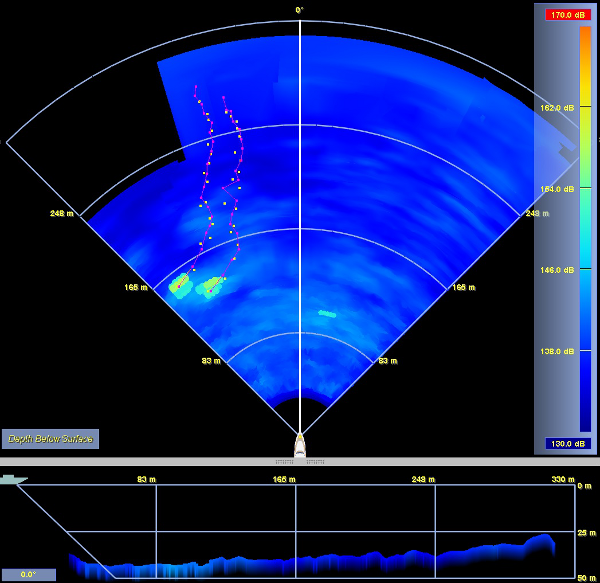Click the 50 m depth label in profile
Image resolution: width=600 pixels, height=583 pixels.
point(585,578)
